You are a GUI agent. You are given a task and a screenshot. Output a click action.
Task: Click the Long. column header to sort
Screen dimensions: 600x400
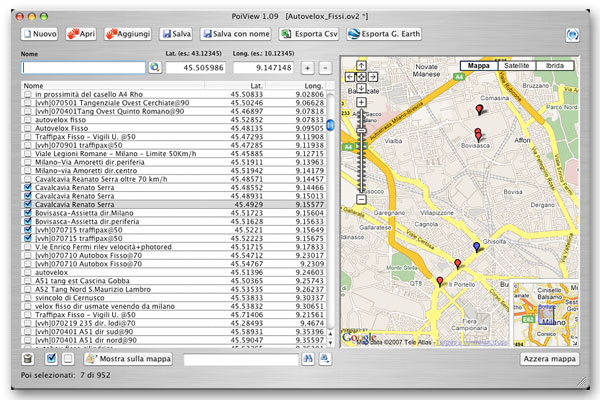(x=296, y=85)
